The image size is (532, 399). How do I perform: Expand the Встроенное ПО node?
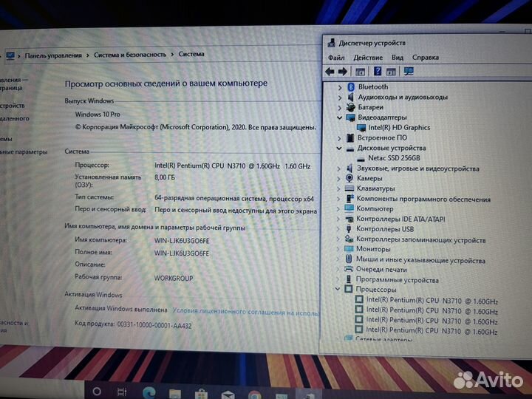coord(339,138)
